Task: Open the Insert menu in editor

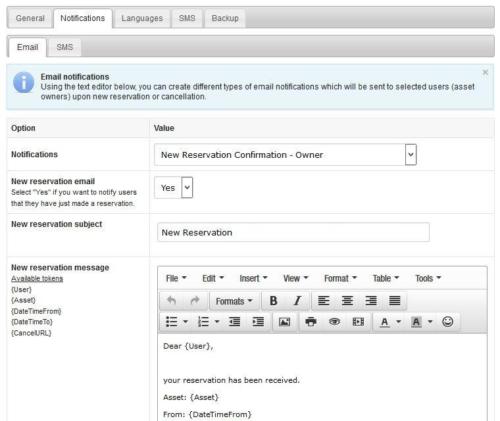Action: click(x=253, y=278)
